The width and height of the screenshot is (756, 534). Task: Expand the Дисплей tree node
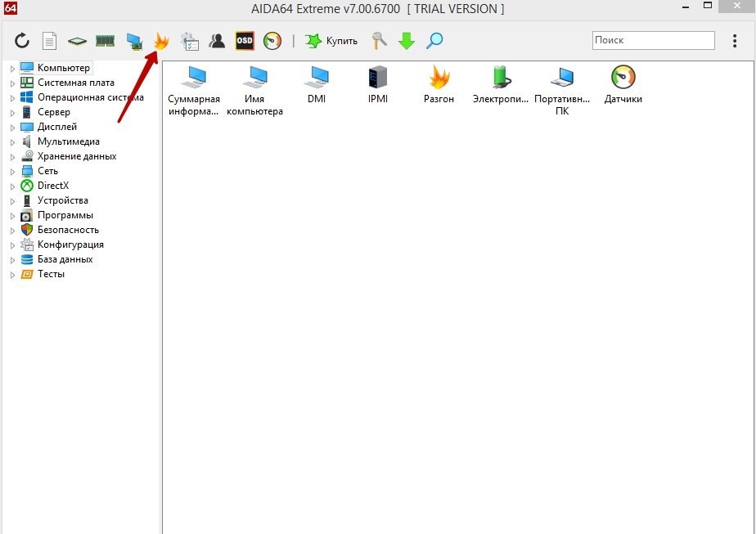pos(12,128)
